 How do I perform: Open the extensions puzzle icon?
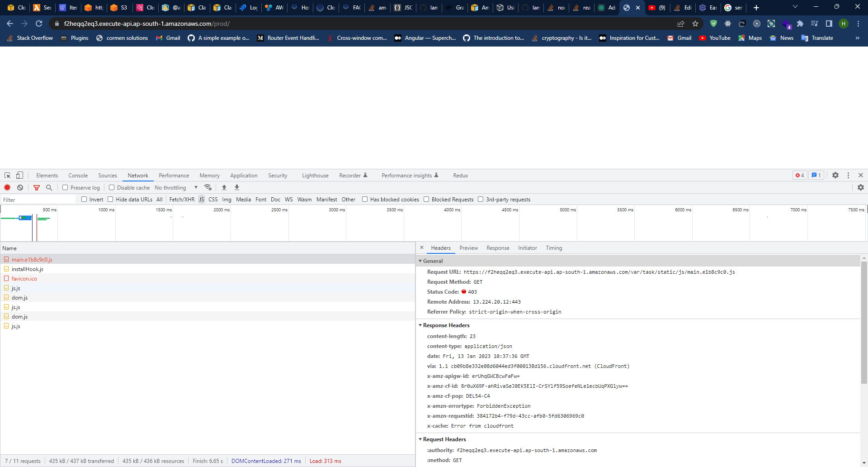[800, 24]
